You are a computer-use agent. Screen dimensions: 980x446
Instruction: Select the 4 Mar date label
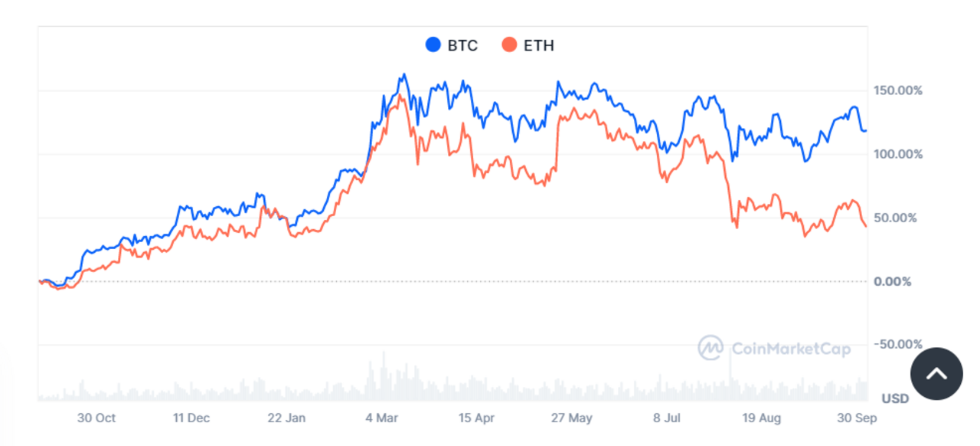[x=382, y=418]
